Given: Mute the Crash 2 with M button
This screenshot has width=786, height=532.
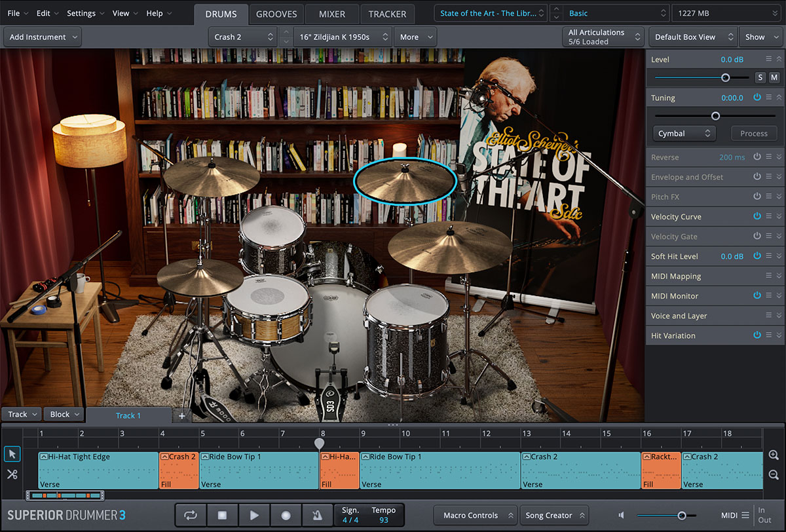Looking at the screenshot, I should click(x=774, y=77).
